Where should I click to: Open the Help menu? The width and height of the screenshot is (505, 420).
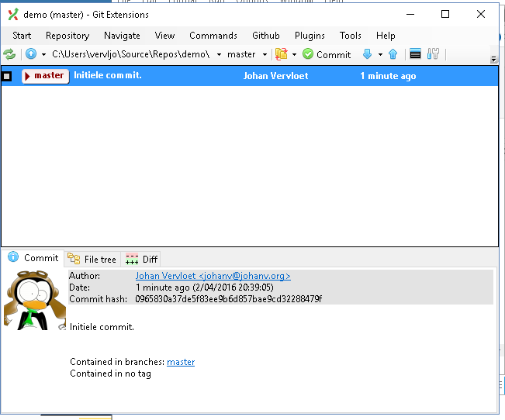click(386, 36)
